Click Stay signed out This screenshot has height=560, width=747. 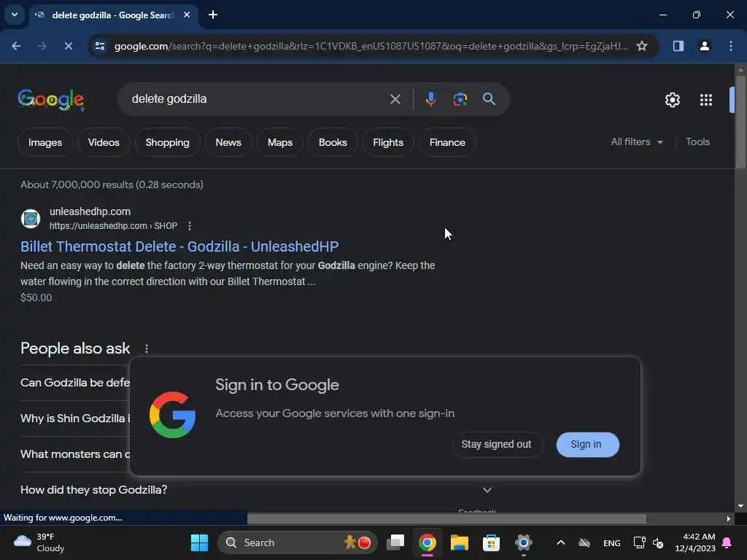[496, 444]
